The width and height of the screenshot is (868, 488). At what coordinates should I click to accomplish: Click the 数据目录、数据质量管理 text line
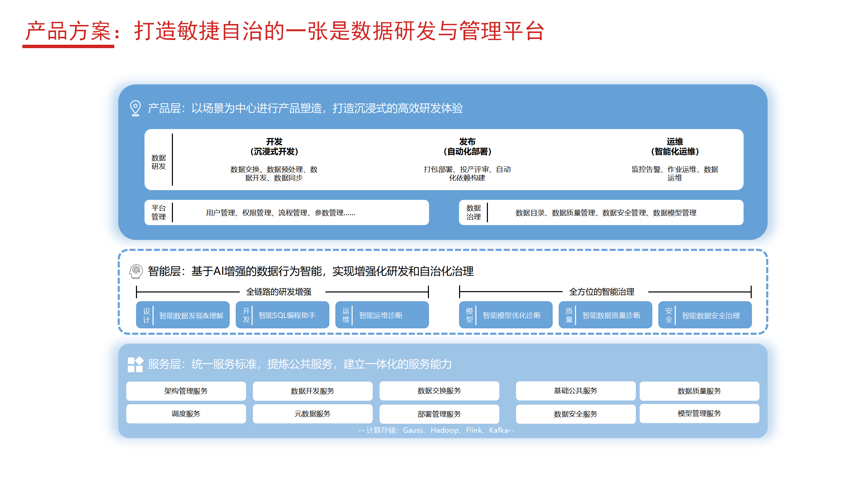click(x=606, y=213)
